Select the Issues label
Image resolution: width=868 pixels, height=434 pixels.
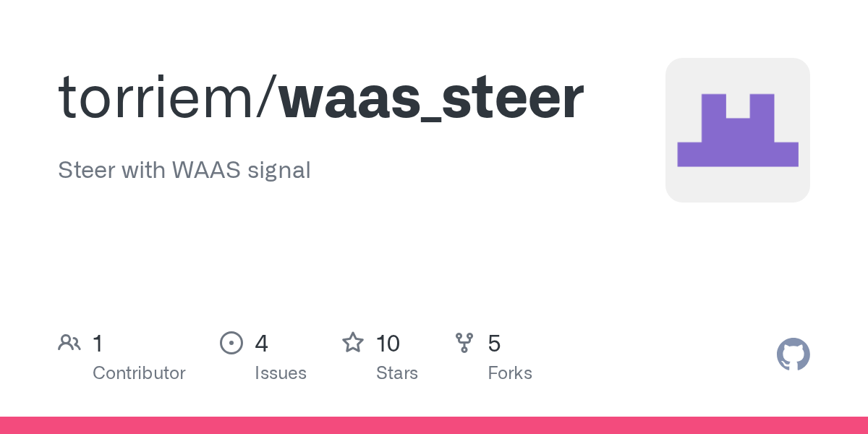pos(280,373)
